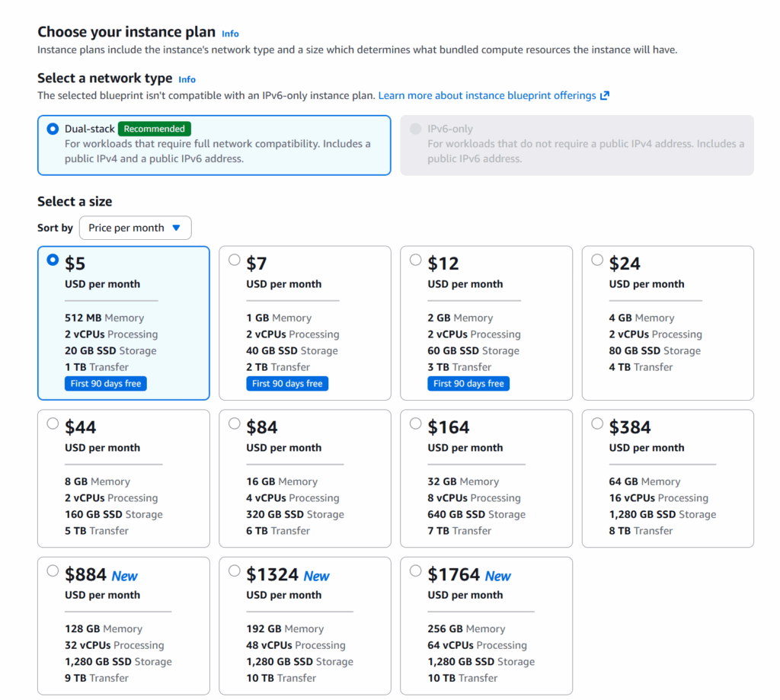Open the external link icon after blueprint offerings

pos(605,96)
